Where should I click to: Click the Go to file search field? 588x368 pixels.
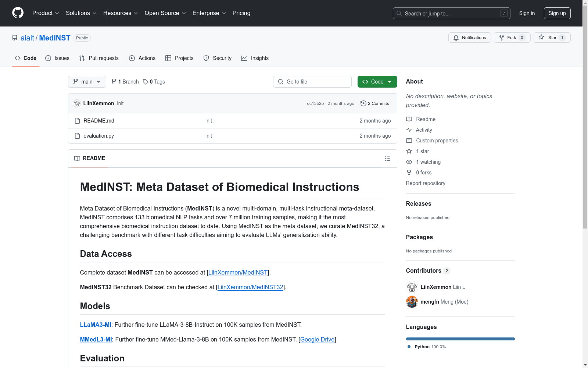tap(312, 82)
